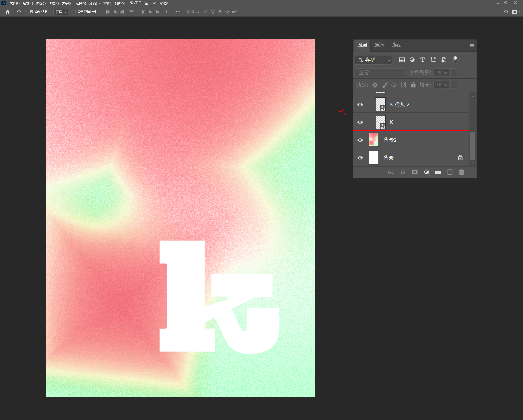The width and height of the screenshot is (523, 420).
Task: Click the 3D roll camera icon
Action: pyautogui.click(x=213, y=12)
